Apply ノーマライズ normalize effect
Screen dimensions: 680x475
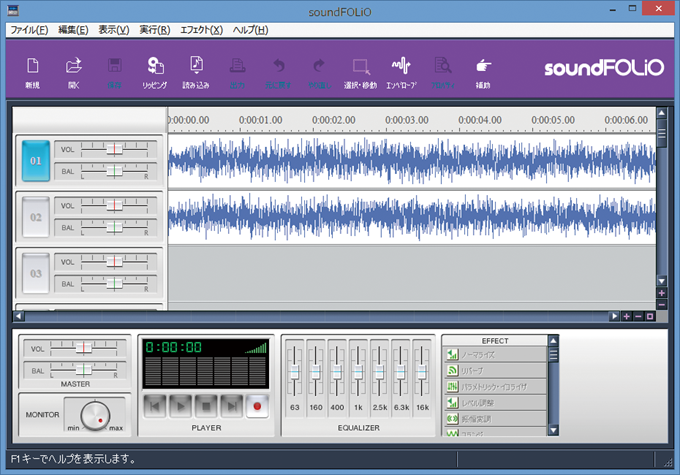click(x=495, y=355)
